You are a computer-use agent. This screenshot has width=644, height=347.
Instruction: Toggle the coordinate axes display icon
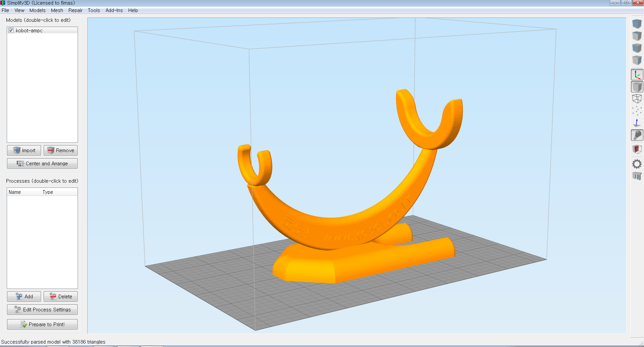pyautogui.click(x=637, y=75)
